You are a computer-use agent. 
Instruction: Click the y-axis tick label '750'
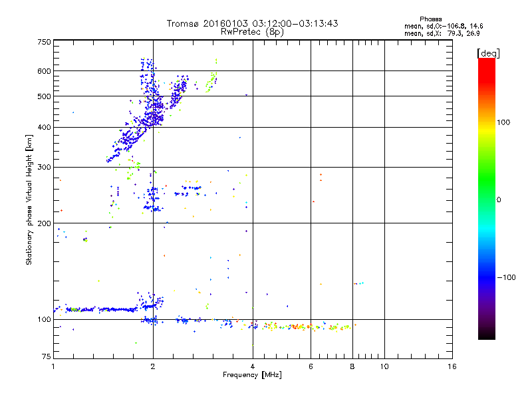tap(45, 42)
